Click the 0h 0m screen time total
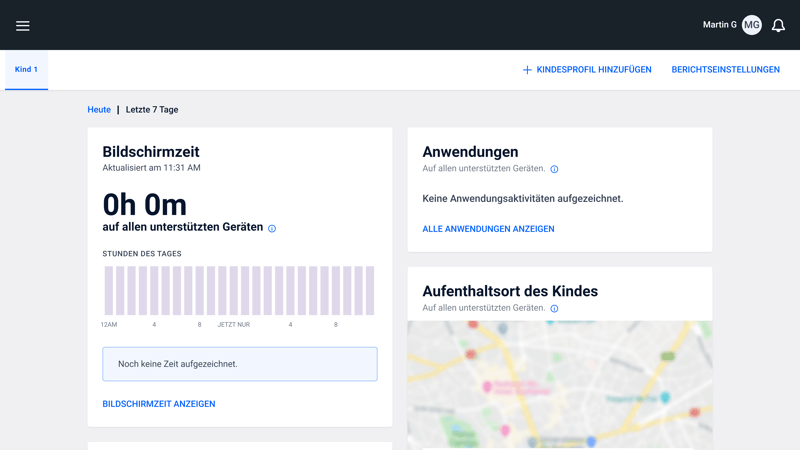This screenshot has width=800, height=450. tap(145, 204)
